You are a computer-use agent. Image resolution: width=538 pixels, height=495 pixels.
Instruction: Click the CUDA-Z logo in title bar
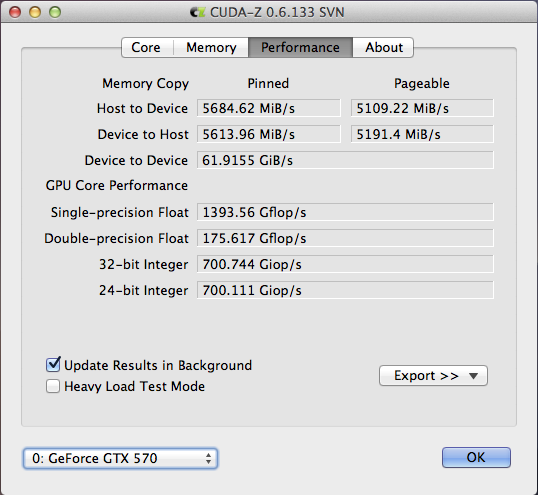point(198,12)
